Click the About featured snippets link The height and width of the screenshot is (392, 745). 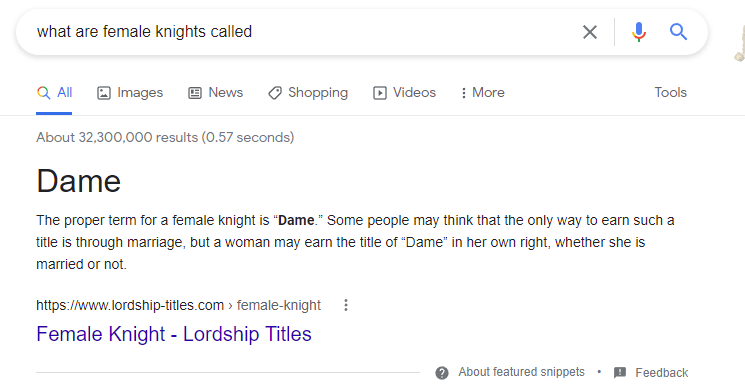point(521,372)
